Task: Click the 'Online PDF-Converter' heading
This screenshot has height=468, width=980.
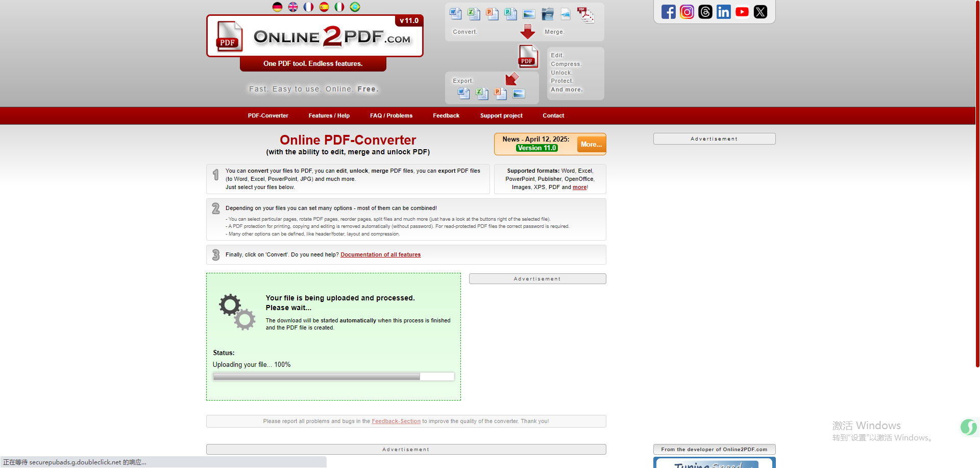Action: click(x=348, y=140)
